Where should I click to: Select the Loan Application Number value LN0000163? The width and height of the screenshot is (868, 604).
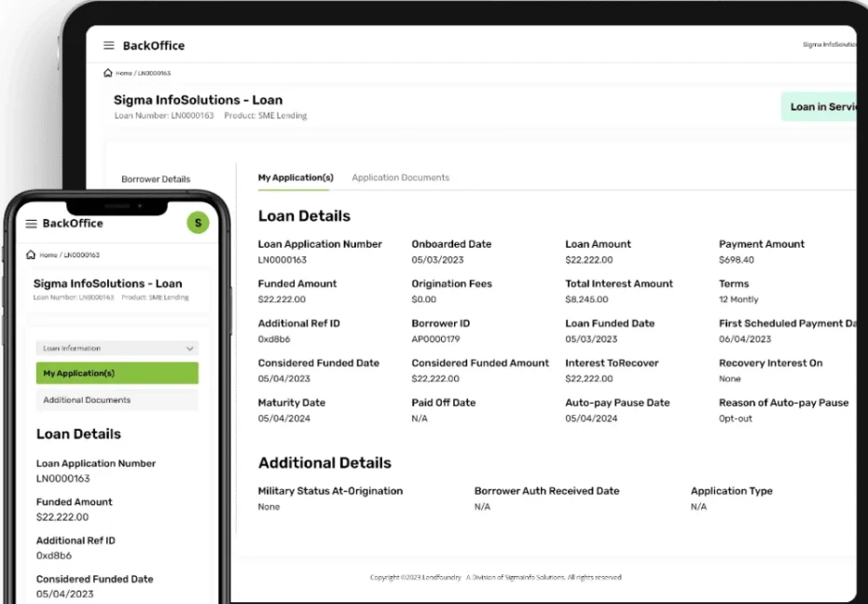point(282,259)
